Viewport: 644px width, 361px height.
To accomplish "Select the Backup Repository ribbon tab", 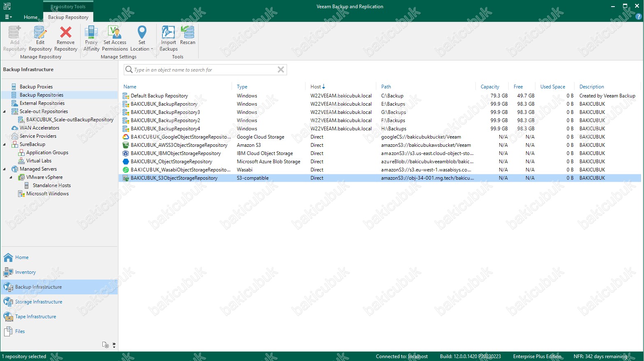I will click(68, 17).
